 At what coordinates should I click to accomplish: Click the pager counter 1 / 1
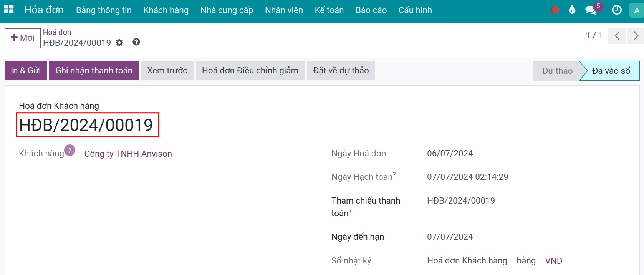click(x=594, y=36)
